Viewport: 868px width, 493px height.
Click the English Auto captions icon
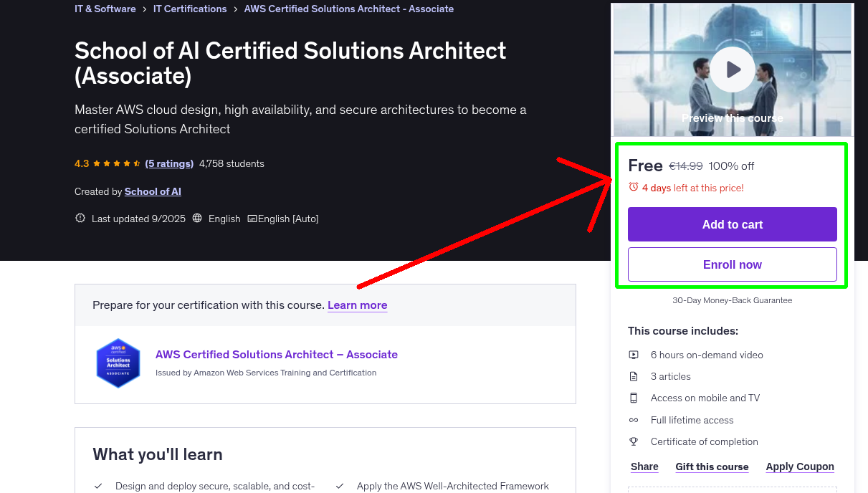[x=252, y=219]
